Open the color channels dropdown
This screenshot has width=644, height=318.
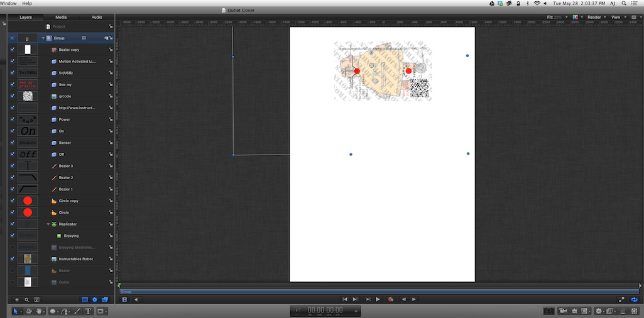[x=577, y=17]
